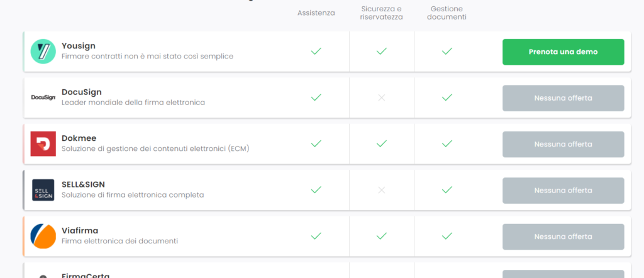Open the Dokmee product name link
Viewport: 644px width, 278px height.
(79, 138)
